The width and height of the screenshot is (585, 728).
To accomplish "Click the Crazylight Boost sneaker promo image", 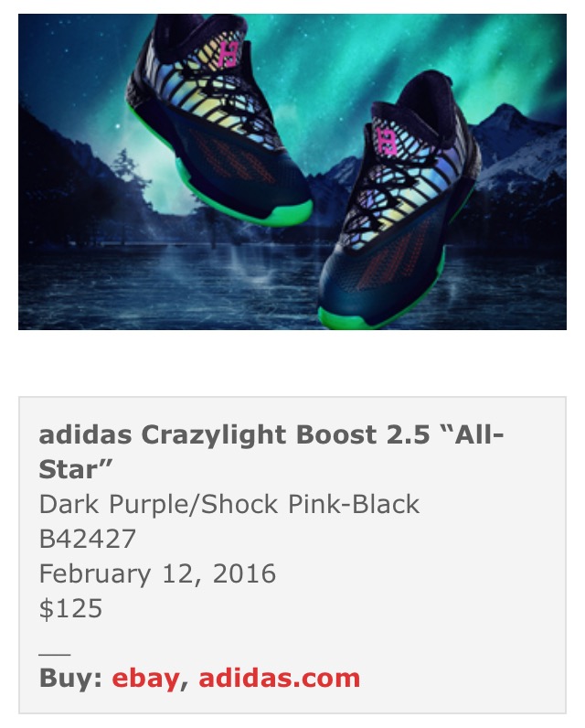I will [x=292, y=172].
